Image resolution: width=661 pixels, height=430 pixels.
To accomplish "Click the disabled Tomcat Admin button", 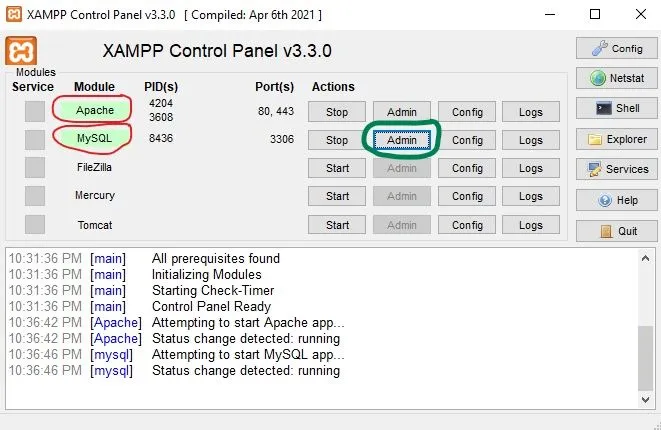I will (402, 225).
